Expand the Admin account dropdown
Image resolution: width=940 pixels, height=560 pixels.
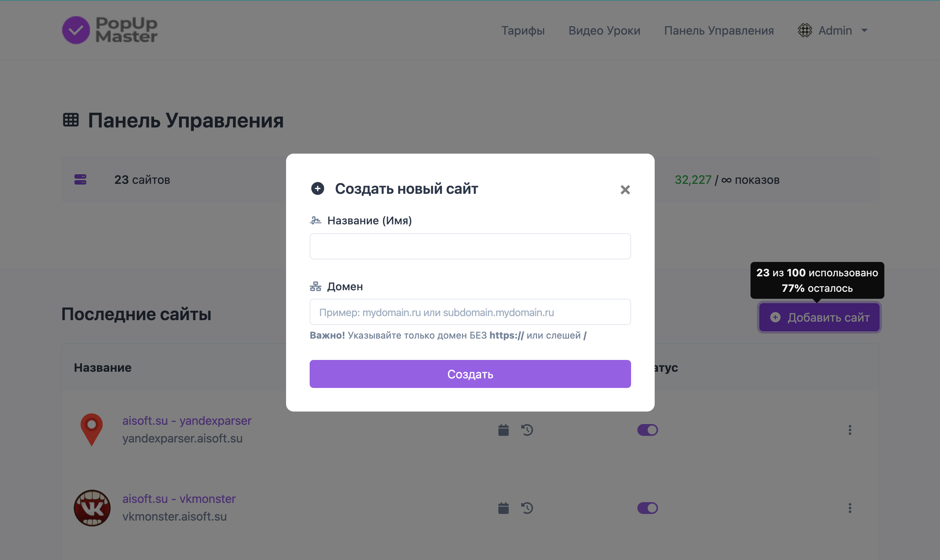tap(864, 30)
